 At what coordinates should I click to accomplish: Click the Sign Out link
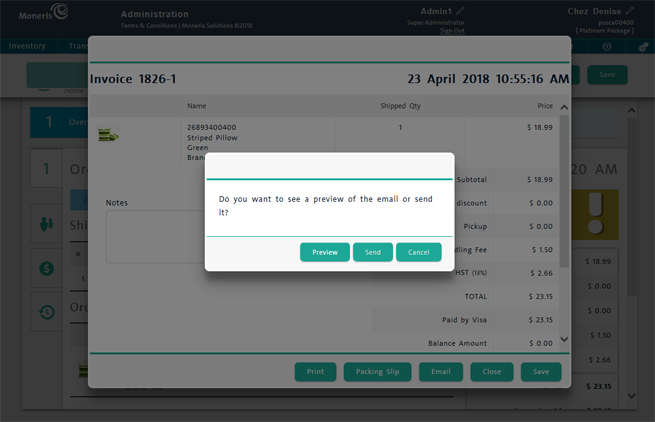pos(452,31)
